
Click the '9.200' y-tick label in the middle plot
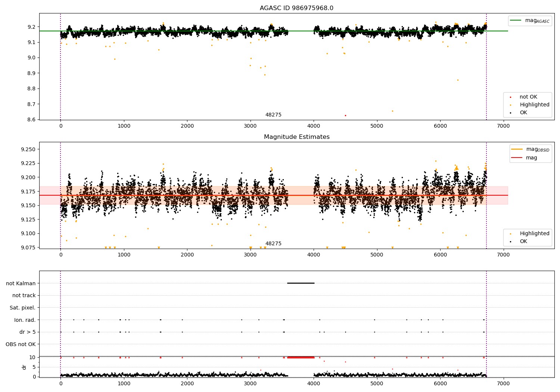tap(29, 177)
